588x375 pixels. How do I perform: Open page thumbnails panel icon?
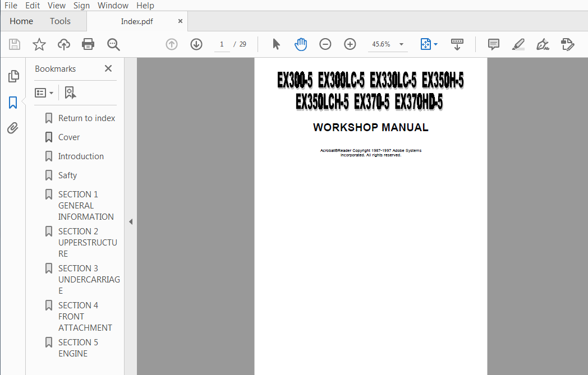point(13,76)
